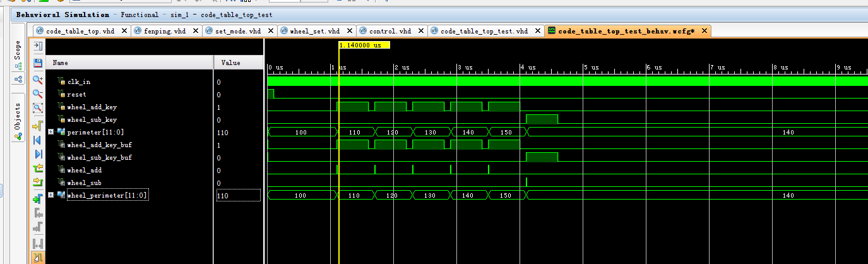Select code_table_top_test_behav.wcfg tab

pos(627,30)
